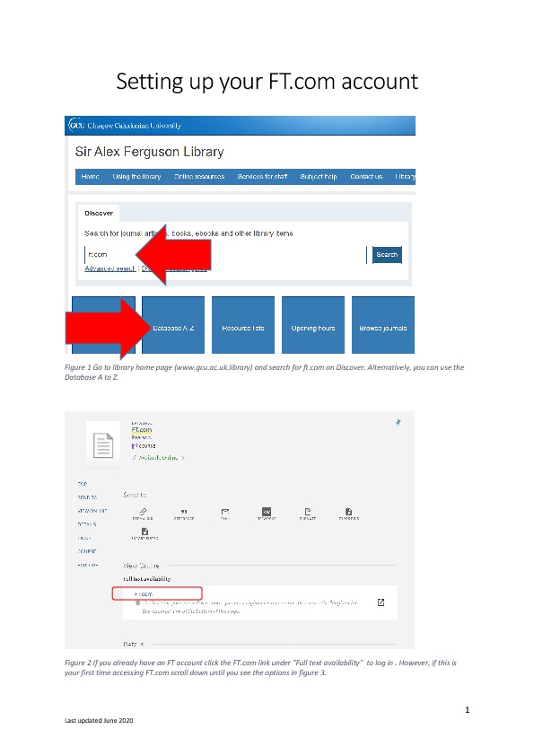Click the document thumbnail of FT.com record

click(x=103, y=445)
